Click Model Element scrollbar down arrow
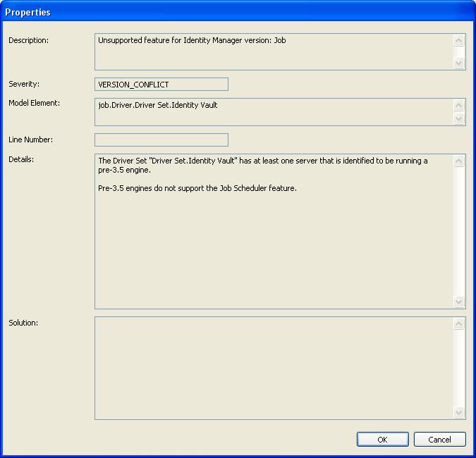Image resolution: width=476 pixels, height=458 pixels. pos(458,119)
